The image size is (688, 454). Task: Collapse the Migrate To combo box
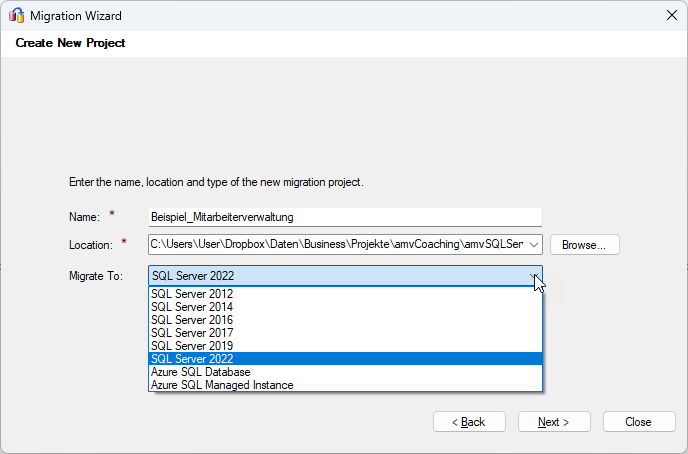pyautogui.click(x=534, y=276)
